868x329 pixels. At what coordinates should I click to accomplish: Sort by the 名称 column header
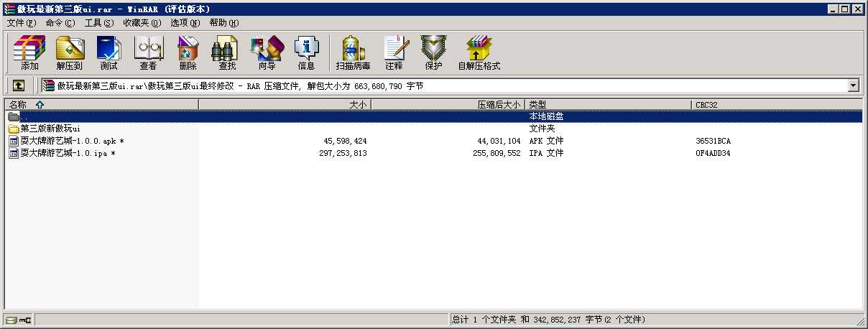[101, 104]
